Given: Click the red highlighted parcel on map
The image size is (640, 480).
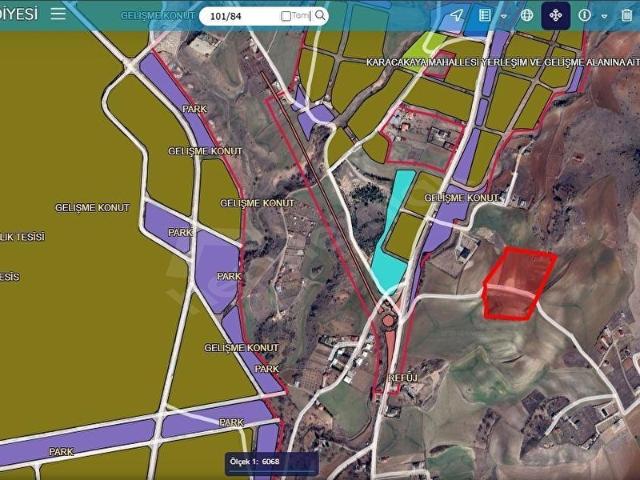Looking at the screenshot, I should 518,282.
